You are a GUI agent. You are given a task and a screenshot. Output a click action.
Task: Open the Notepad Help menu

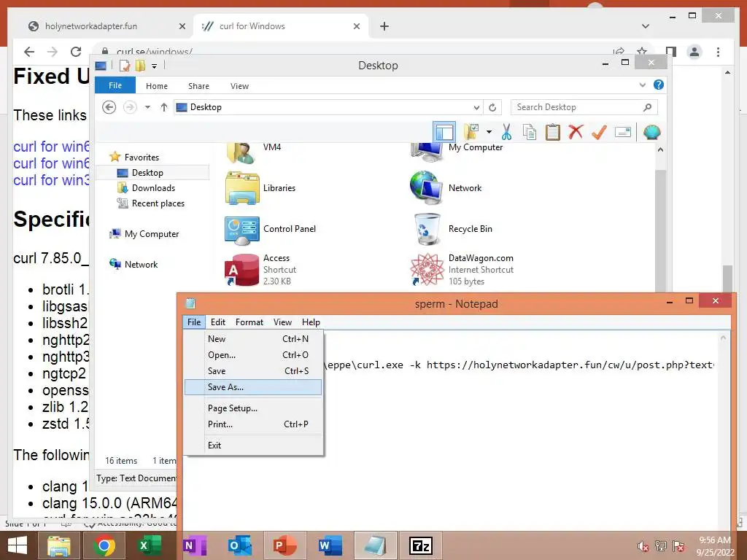click(311, 322)
